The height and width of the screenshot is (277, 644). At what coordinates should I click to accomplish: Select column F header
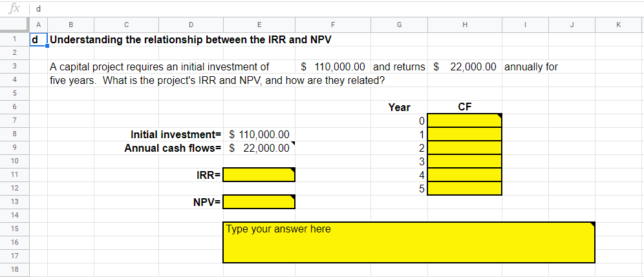pyautogui.click(x=333, y=25)
